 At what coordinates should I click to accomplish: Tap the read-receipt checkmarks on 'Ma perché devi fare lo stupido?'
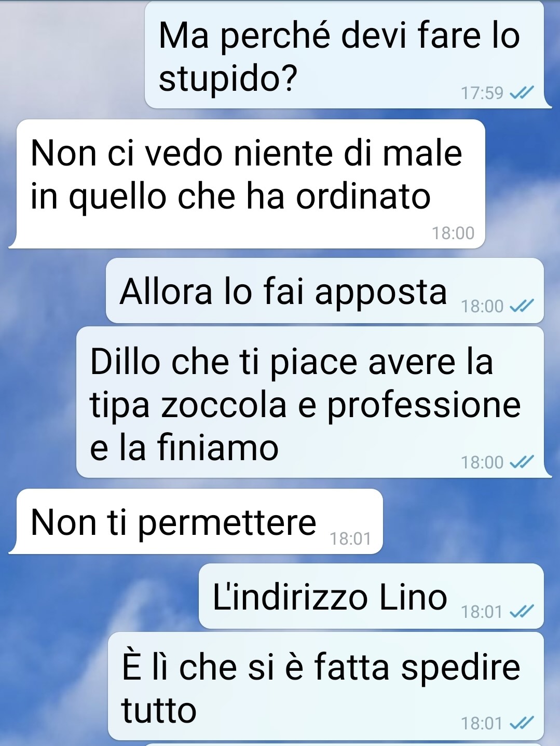pos(521,93)
